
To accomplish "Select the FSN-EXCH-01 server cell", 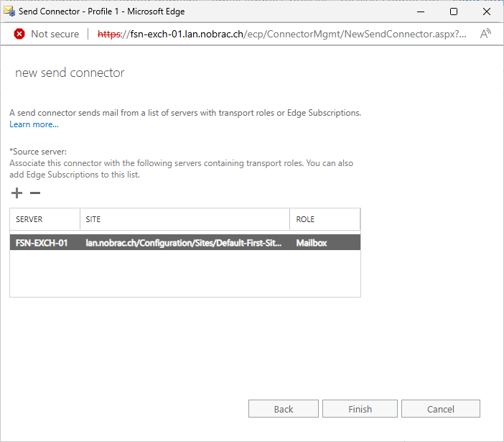I will pyautogui.click(x=42, y=243).
